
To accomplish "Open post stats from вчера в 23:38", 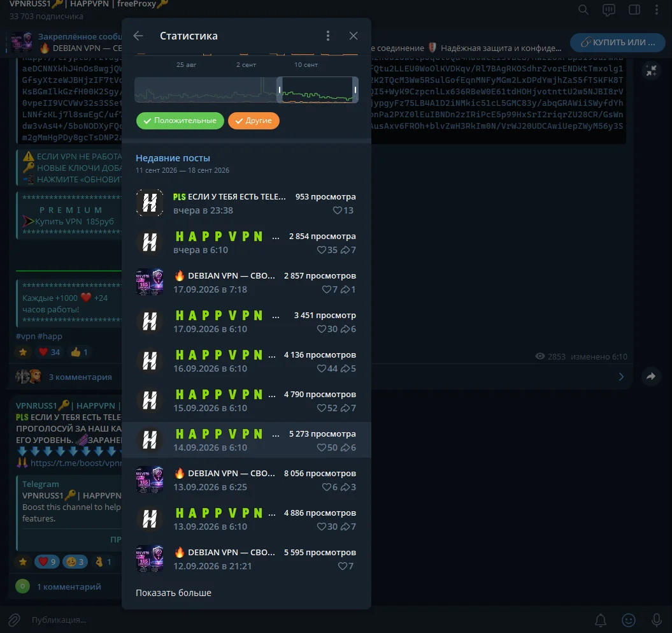I will 247,203.
